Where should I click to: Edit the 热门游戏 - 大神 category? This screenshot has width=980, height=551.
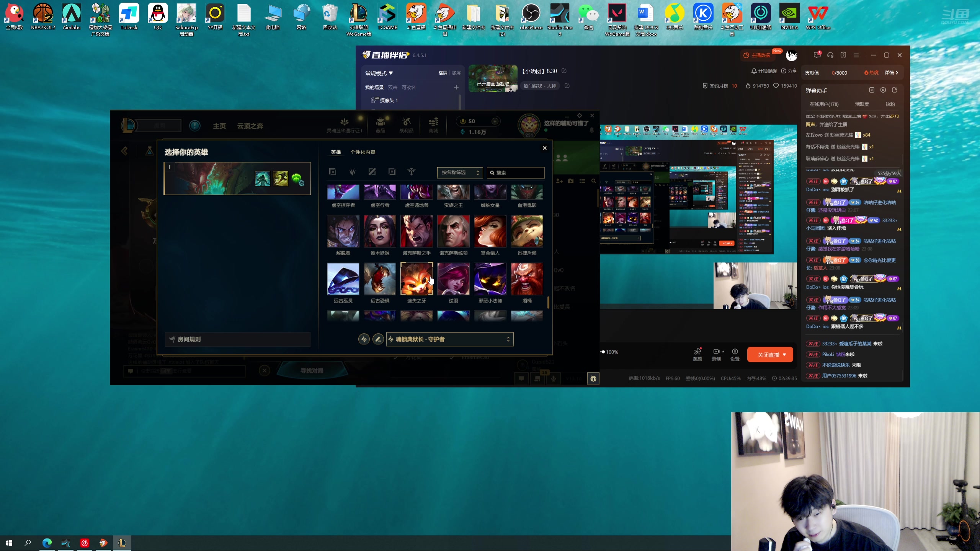click(567, 86)
